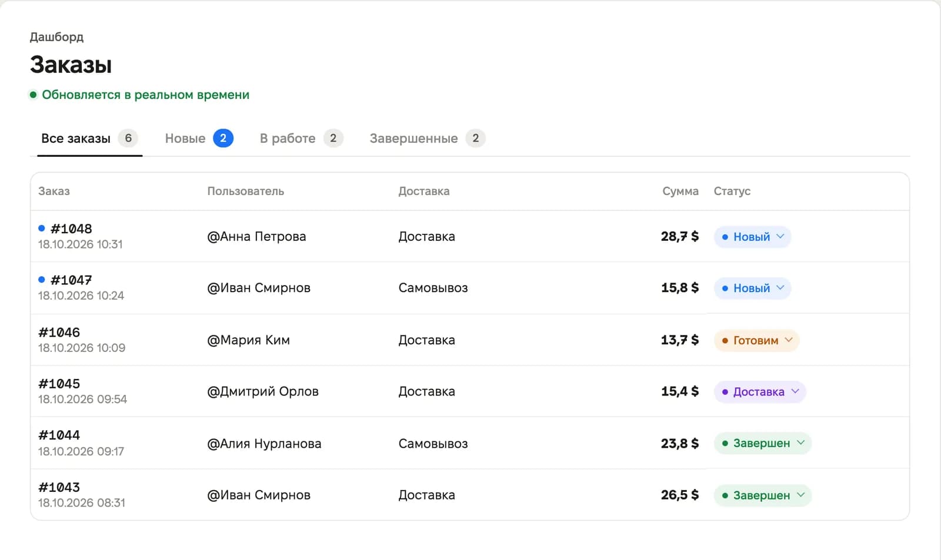
Task: Click the amount 13,7 $
Action: coord(680,340)
